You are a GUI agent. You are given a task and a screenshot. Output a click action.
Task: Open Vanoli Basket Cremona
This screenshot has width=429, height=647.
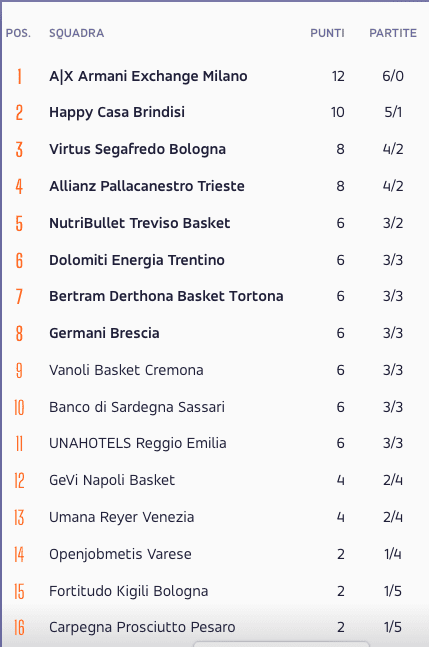(126, 370)
